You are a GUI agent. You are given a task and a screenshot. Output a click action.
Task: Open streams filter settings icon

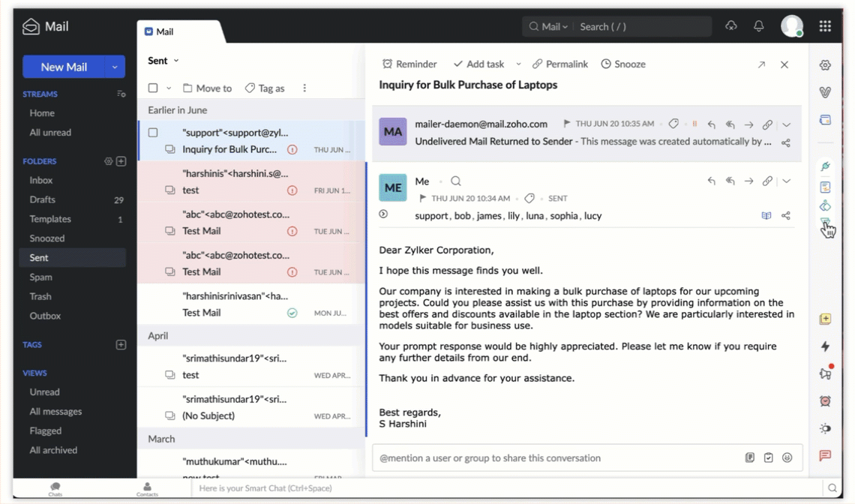point(121,94)
